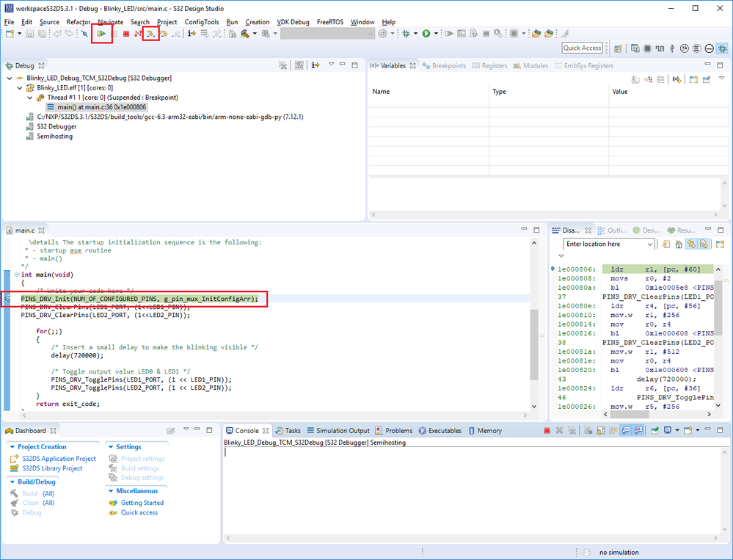Screen dimensions: 733x560
Task: Switch to the EmbSys Registers tab
Action: click(584, 65)
